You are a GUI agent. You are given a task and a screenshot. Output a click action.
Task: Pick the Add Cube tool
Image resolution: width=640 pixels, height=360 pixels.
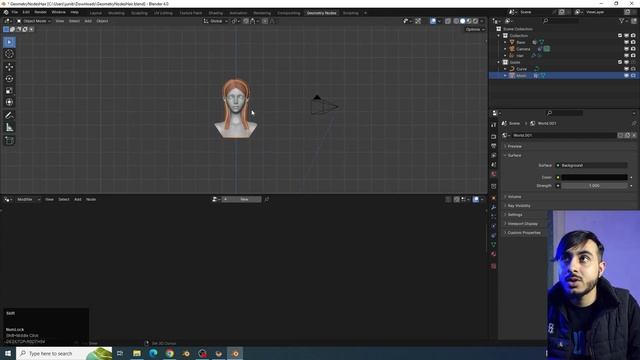tap(9, 140)
